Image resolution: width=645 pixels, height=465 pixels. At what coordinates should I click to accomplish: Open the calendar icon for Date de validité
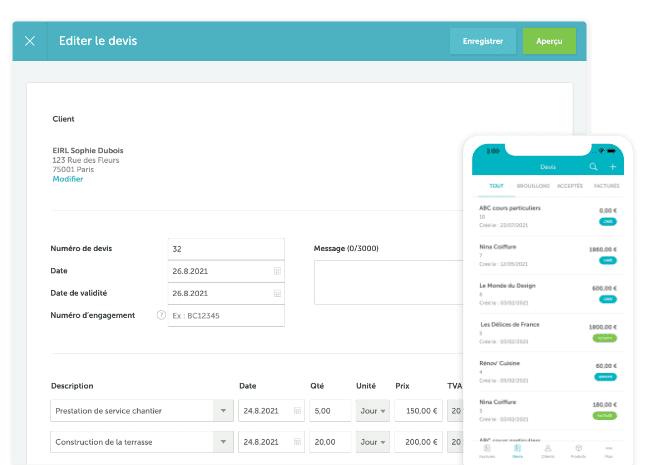coord(277,293)
